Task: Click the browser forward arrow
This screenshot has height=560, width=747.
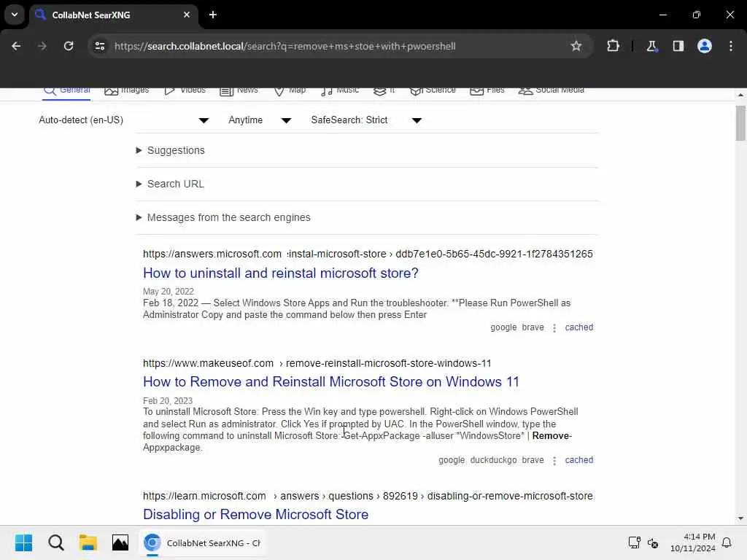Action: (x=42, y=46)
